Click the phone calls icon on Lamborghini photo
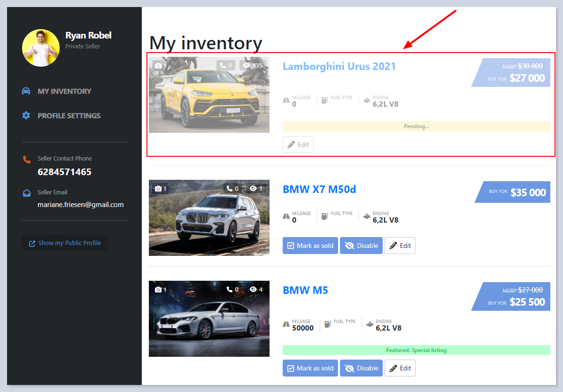The width and height of the screenshot is (563, 392). pos(223,65)
